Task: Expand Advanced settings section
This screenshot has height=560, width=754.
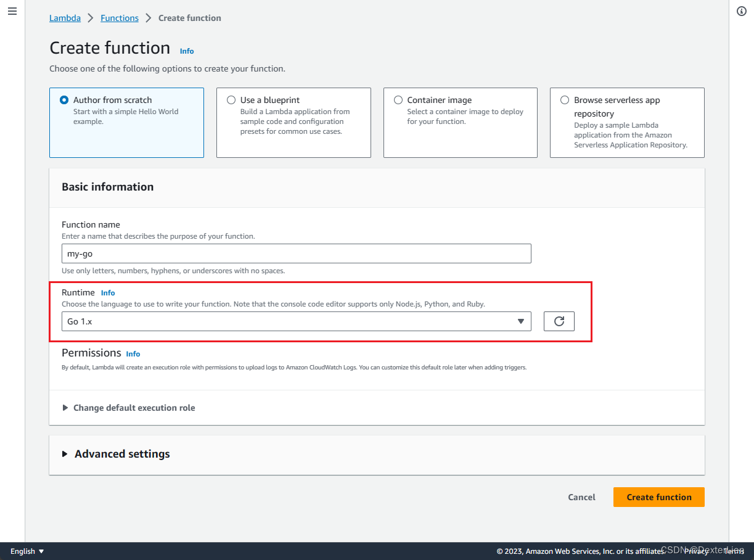Action: coord(116,454)
